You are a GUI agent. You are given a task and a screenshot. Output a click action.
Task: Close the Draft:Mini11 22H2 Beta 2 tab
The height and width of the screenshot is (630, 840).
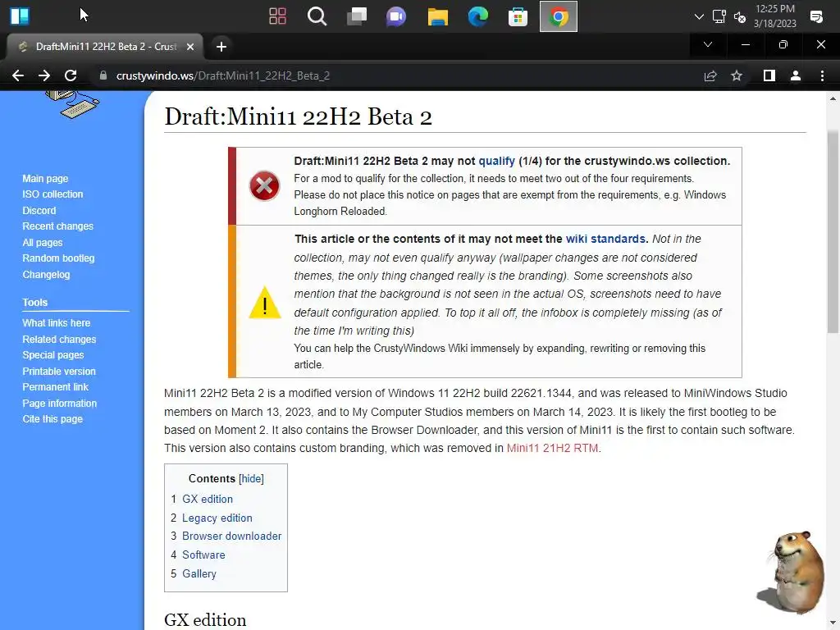click(190, 47)
